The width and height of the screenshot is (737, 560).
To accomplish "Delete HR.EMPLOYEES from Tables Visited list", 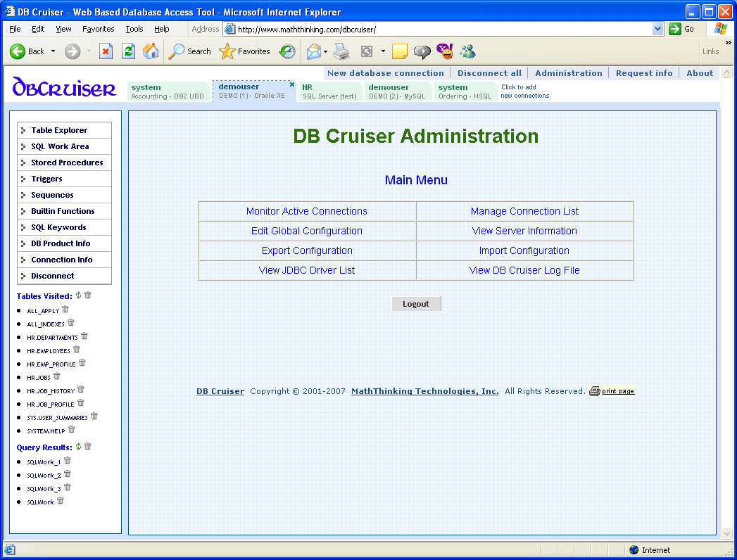I will (77, 350).
